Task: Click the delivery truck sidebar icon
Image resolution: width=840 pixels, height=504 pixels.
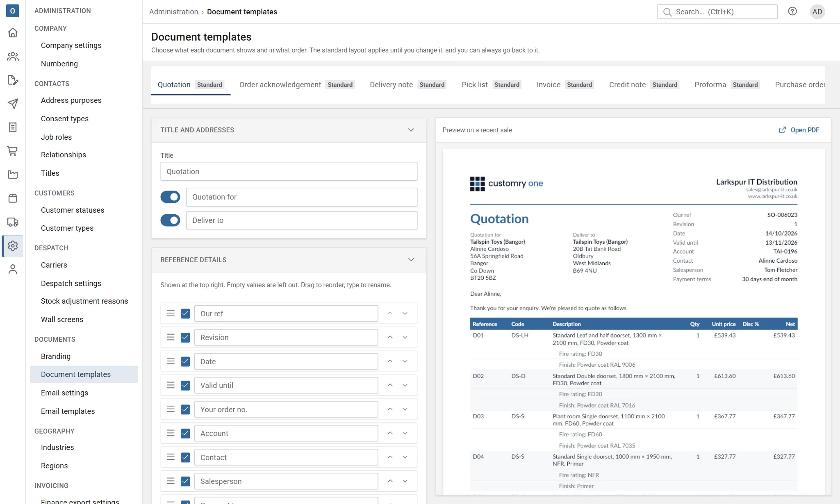Action: tap(13, 222)
